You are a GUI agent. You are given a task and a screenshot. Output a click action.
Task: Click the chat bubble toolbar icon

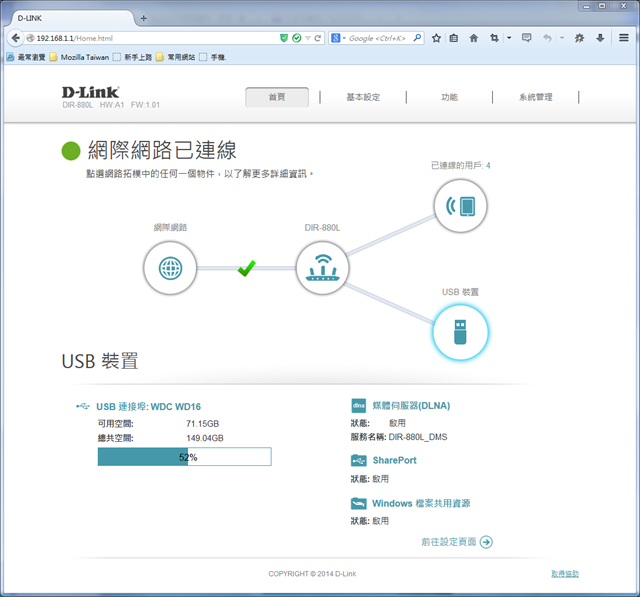click(527, 38)
